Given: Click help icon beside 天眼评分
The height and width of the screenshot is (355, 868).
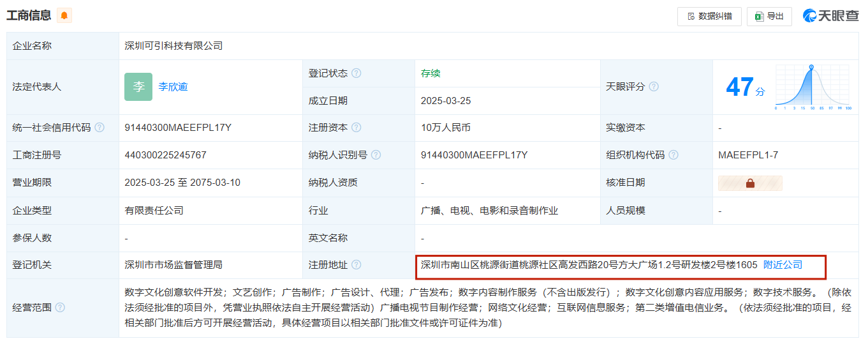Looking at the screenshot, I should pyautogui.click(x=654, y=87).
